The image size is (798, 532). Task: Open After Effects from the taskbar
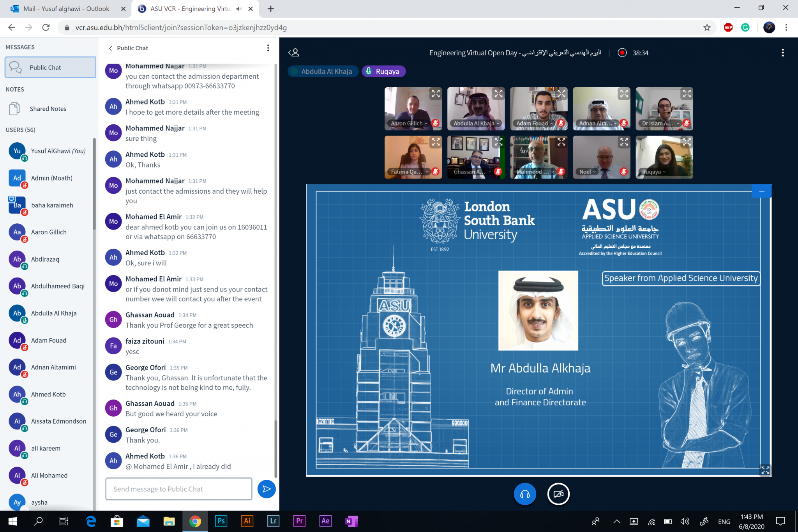coord(325,521)
